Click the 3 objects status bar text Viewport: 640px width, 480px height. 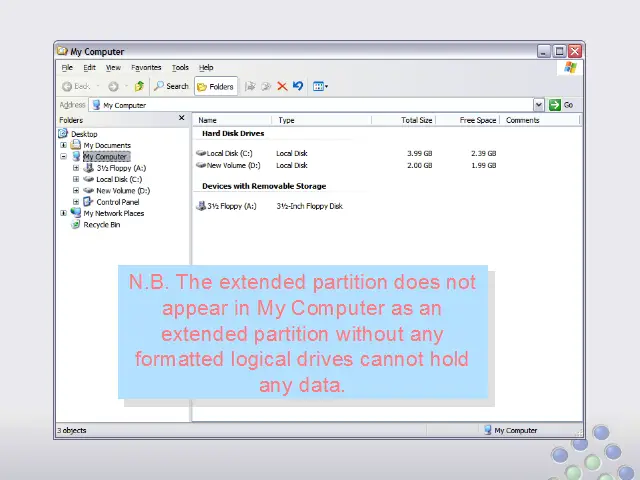click(72, 430)
